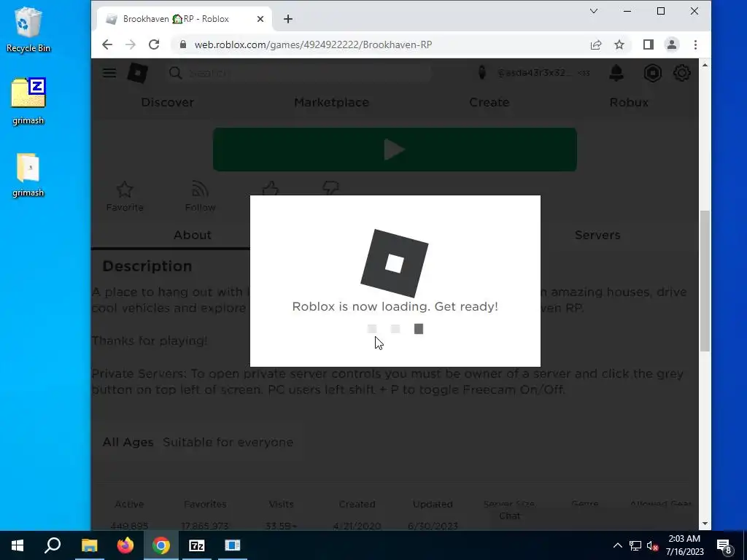Open the tab search chevron dropdown
747x560 pixels.
coord(594,11)
